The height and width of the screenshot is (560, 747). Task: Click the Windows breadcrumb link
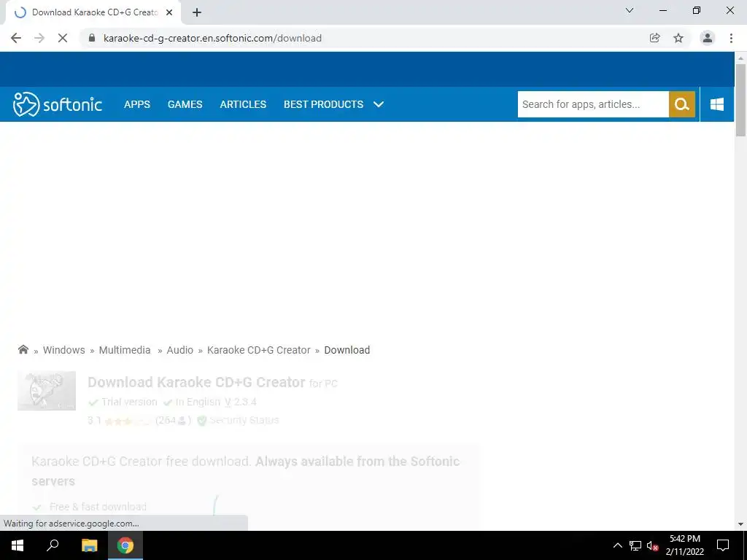(64, 350)
